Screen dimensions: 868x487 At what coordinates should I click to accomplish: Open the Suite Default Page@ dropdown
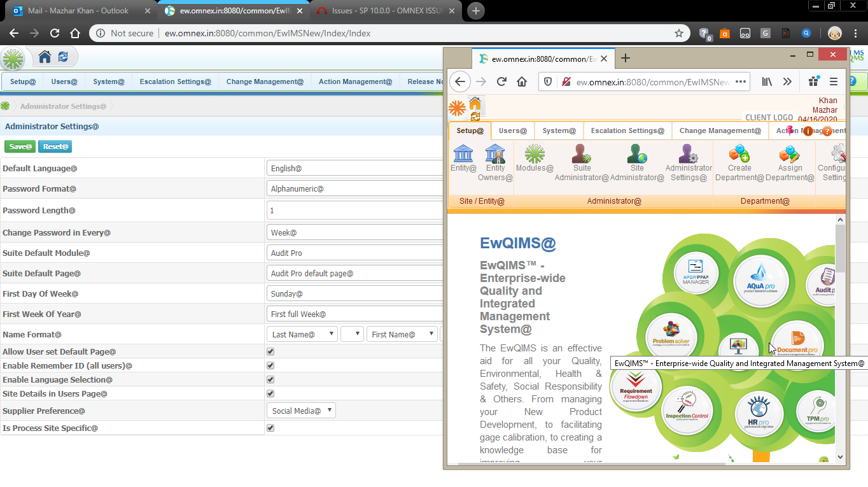354,274
